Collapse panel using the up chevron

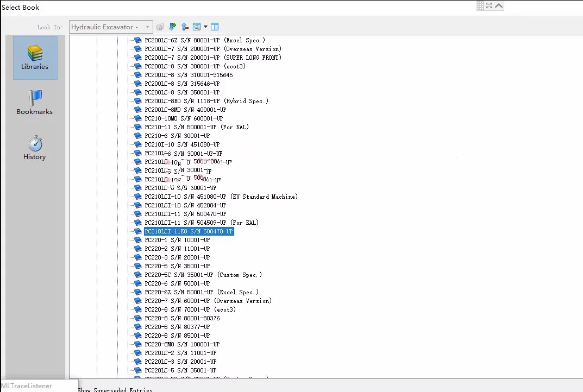click(499, 5)
